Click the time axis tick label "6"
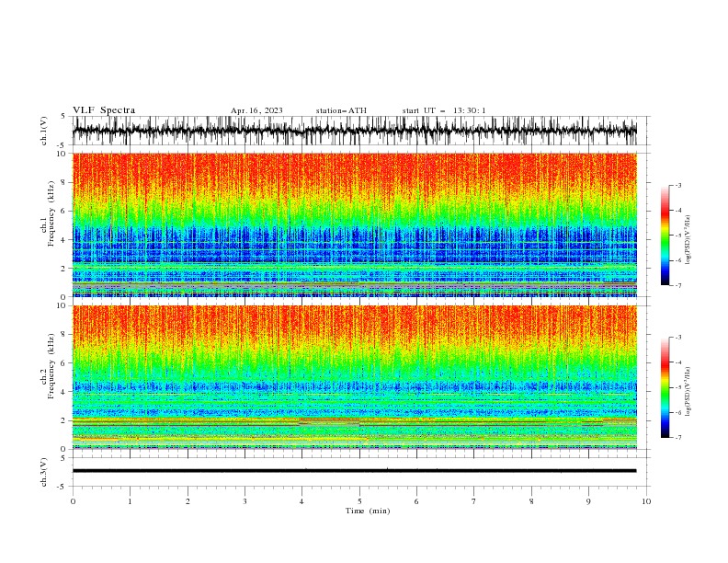The image size is (728, 563). pyautogui.click(x=416, y=501)
